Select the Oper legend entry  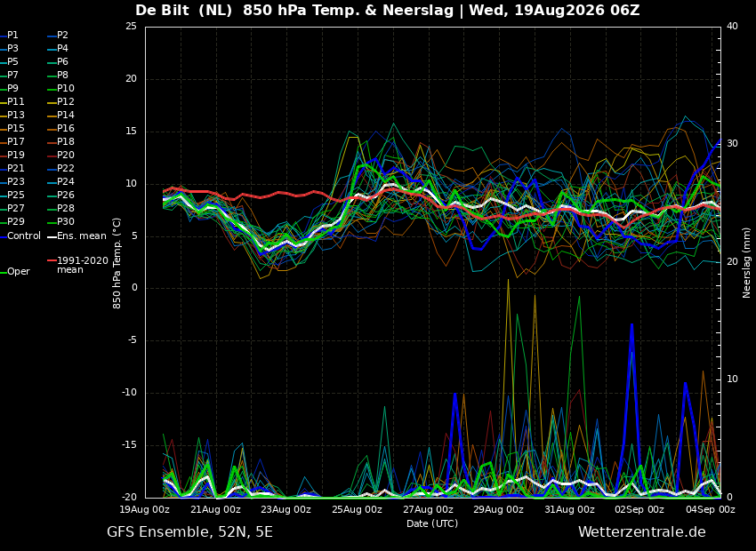click(16, 272)
